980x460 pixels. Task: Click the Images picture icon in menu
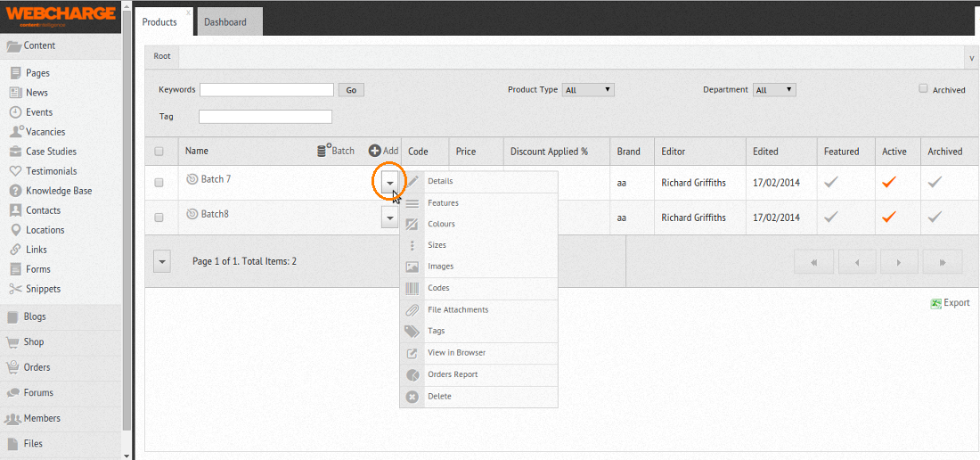pyautogui.click(x=412, y=267)
